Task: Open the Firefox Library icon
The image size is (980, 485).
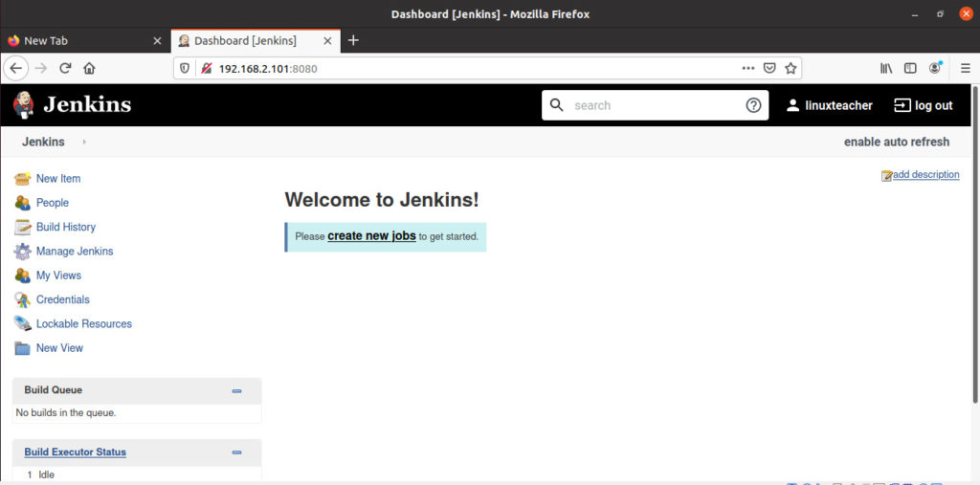Action: point(886,68)
